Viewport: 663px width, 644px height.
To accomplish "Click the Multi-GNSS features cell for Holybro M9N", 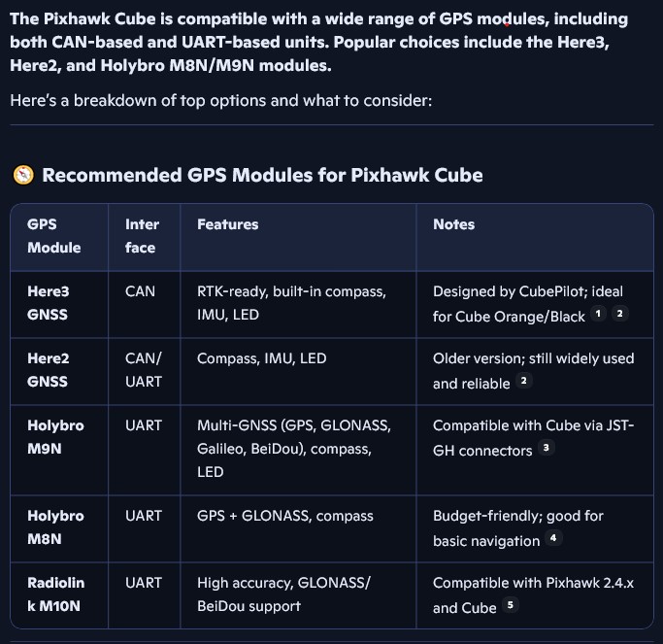I will [x=293, y=449].
